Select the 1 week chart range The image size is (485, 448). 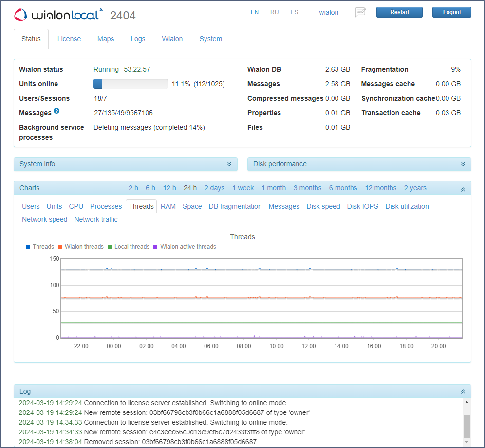click(x=243, y=188)
